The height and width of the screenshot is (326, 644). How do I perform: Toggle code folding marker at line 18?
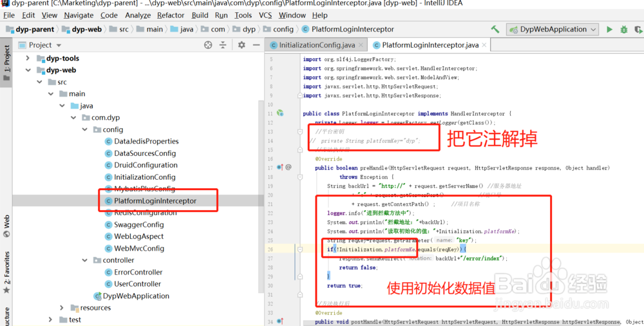click(300, 177)
